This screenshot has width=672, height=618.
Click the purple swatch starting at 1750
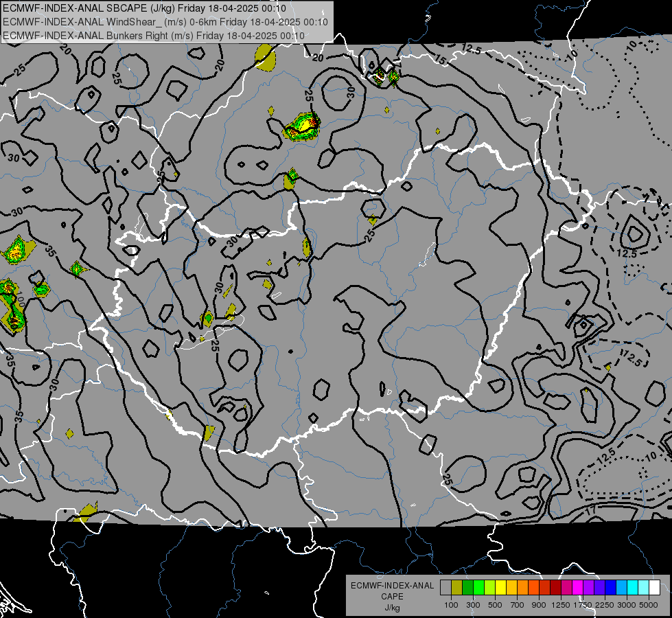pyautogui.click(x=589, y=588)
